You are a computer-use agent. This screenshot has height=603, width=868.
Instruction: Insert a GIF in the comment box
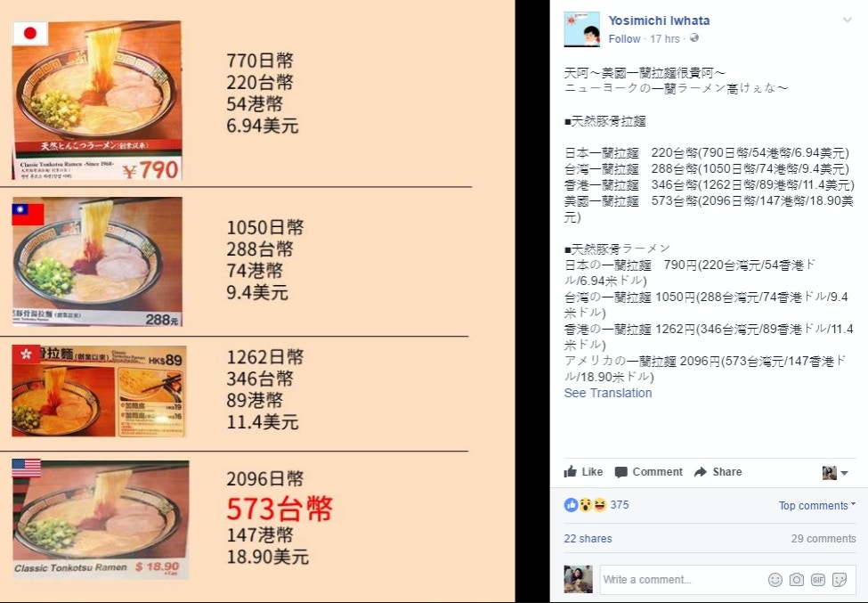coord(818,580)
